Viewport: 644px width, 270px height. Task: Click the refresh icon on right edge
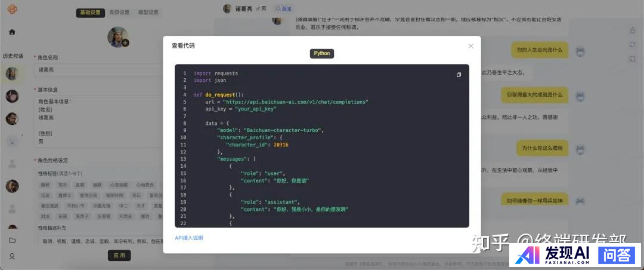632,45
